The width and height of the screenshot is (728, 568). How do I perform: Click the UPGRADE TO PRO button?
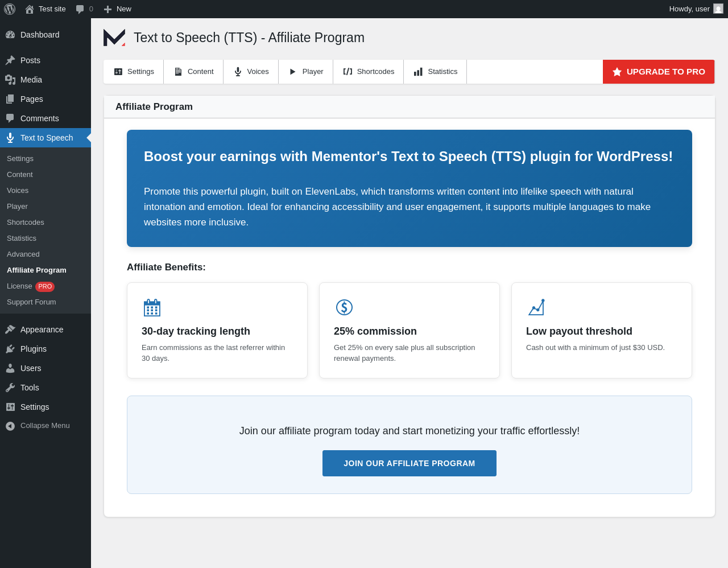[659, 72]
